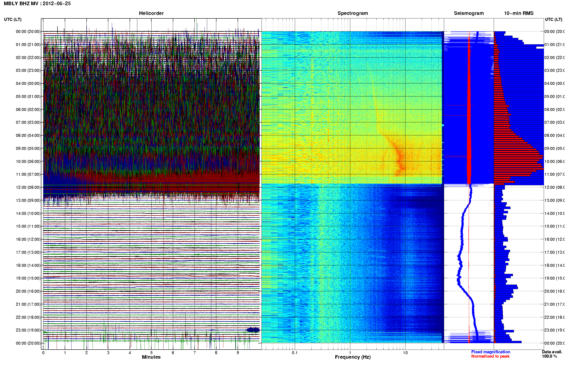This screenshot has height=368, width=588.
Task: Click the 100.0 % data availability value
Action: [x=549, y=356]
